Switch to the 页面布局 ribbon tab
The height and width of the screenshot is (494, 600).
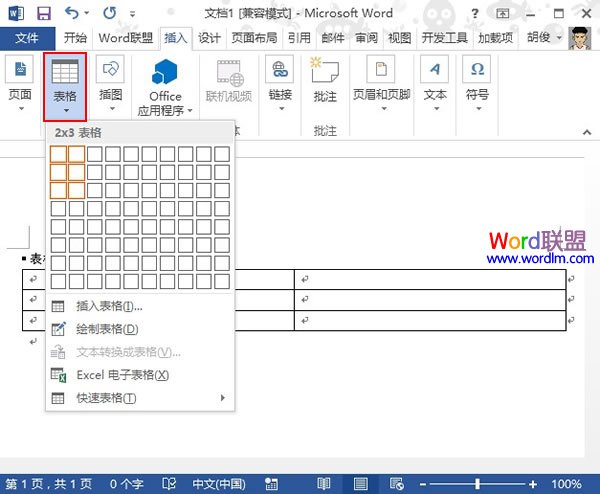[255, 38]
